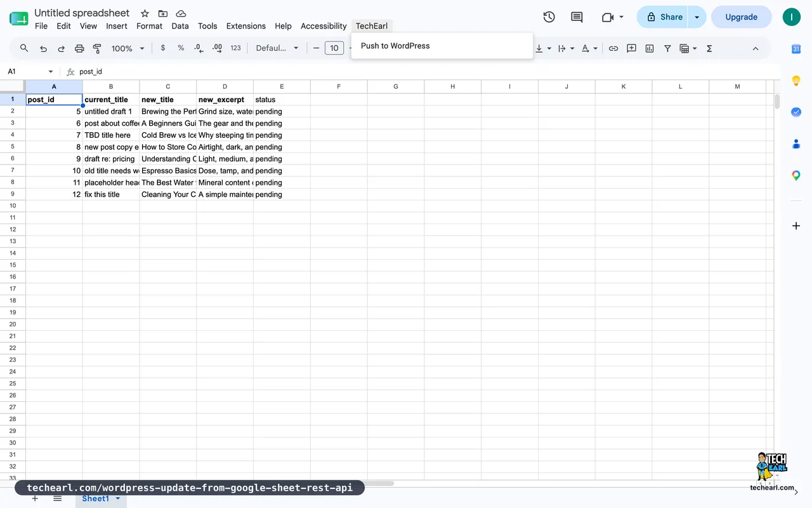Move the spreadsheet to a folder
The height and width of the screenshot is (508, 812).
pyautogui.click(x=163, y=13)
